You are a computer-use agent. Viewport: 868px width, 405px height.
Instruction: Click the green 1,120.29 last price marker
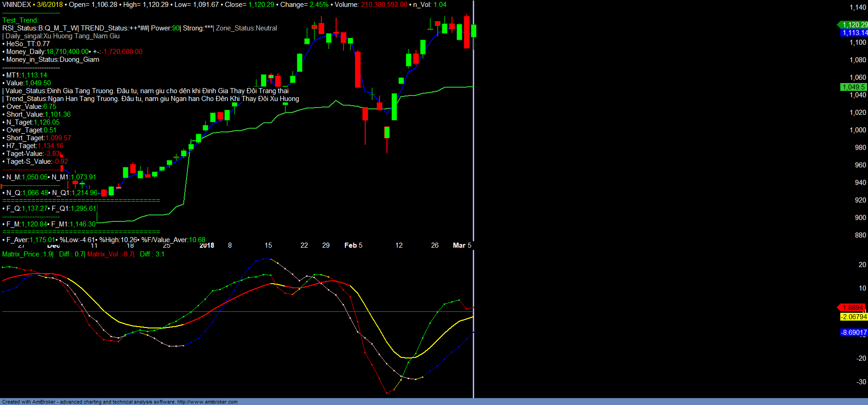[x=854, y=25]
